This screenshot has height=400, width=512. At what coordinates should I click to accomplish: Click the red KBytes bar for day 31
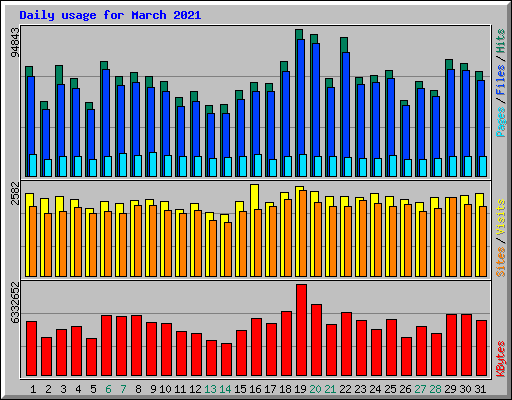click(481, 348)
